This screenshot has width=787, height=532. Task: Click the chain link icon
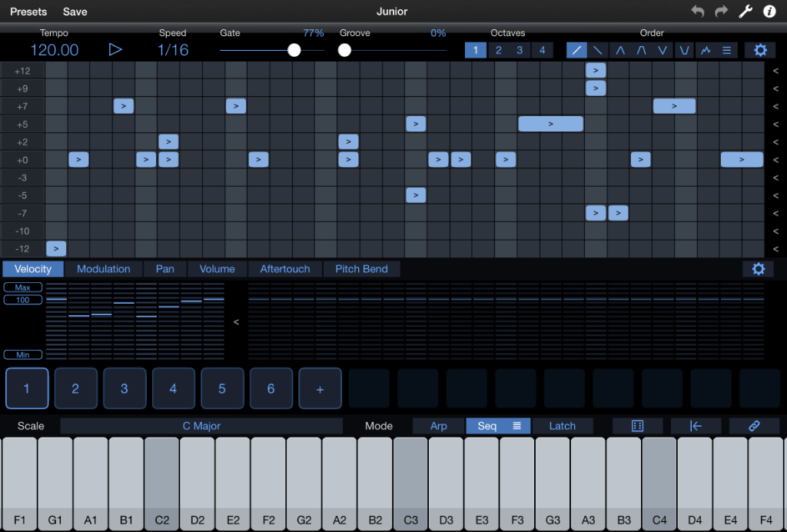click(x=754, y=426)
